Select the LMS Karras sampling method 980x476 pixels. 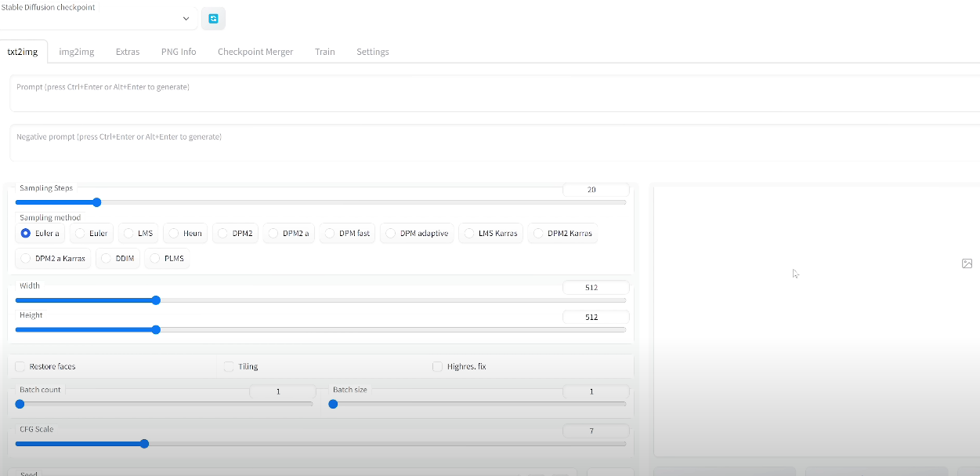(x=468, y=233)
